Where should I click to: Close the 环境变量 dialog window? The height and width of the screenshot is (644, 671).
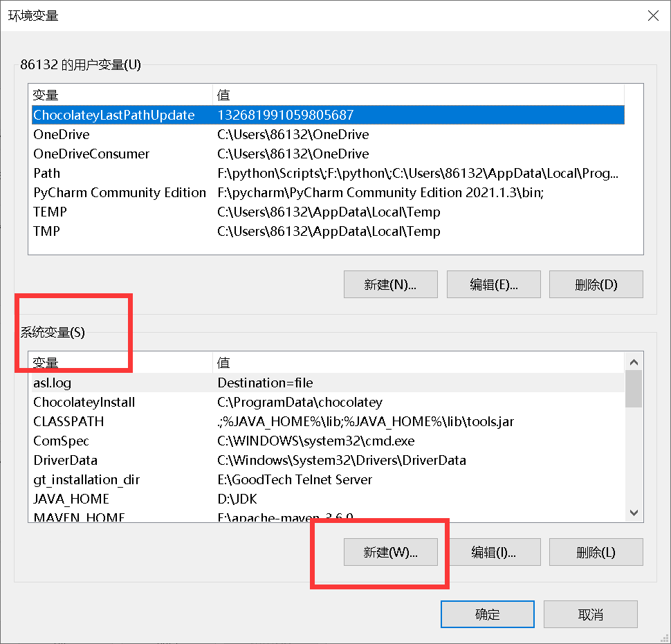coord(653,16)
